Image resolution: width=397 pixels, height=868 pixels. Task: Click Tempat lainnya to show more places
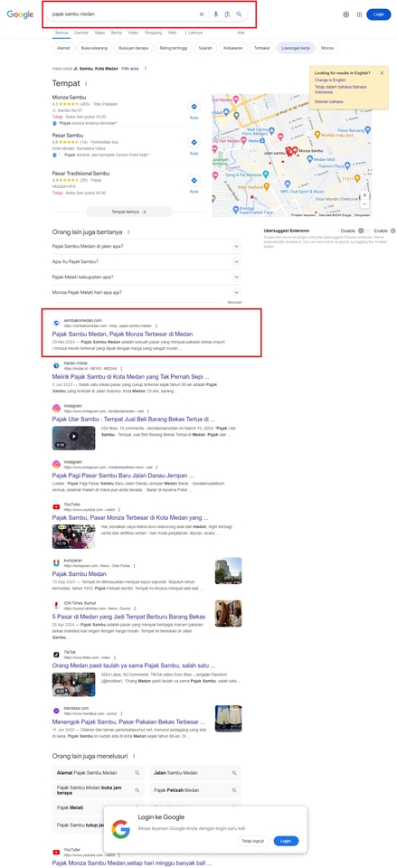pyautogui.click(x=129, y=212)
